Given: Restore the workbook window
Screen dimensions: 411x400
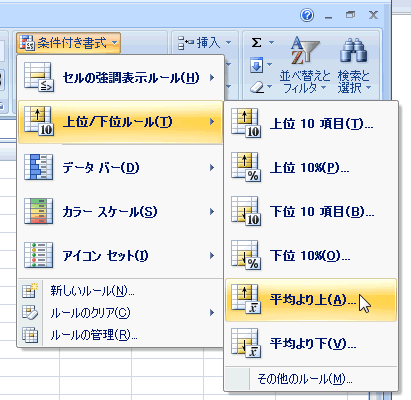Looking at the screenshot, I should click(x=350, y=15).
